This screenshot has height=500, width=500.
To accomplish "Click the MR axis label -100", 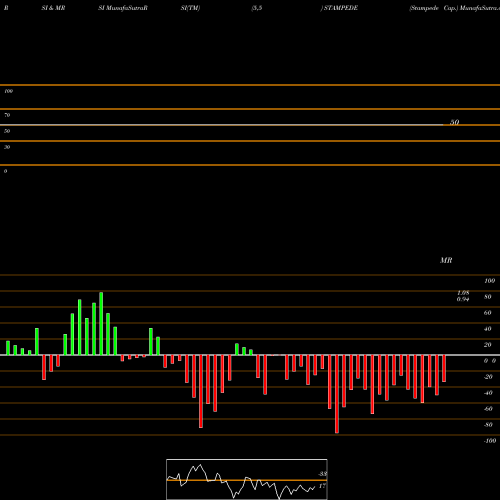I will tap(490, 441).
